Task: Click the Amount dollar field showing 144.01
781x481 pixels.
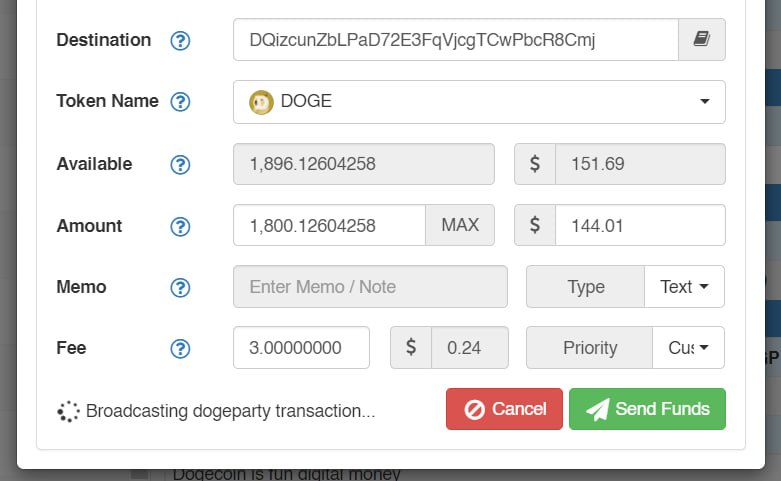Action: click(640, 225)
